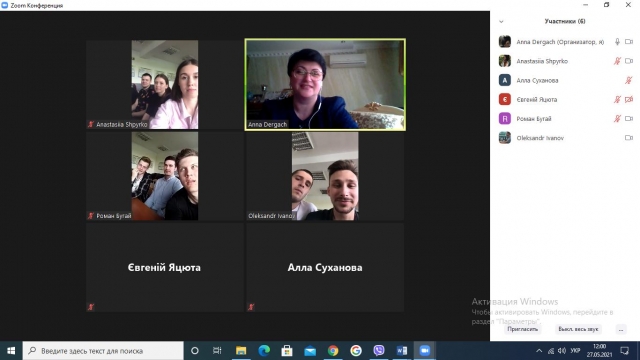Click Євгеній Яцюта's muted microphone icon

click(x=617, y=99)
